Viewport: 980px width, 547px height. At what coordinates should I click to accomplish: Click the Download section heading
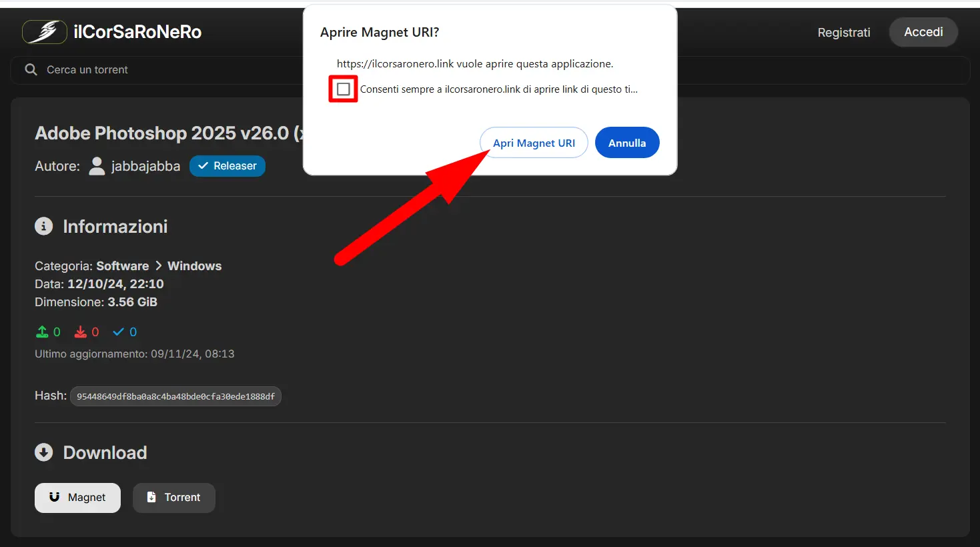click(105, 452)
